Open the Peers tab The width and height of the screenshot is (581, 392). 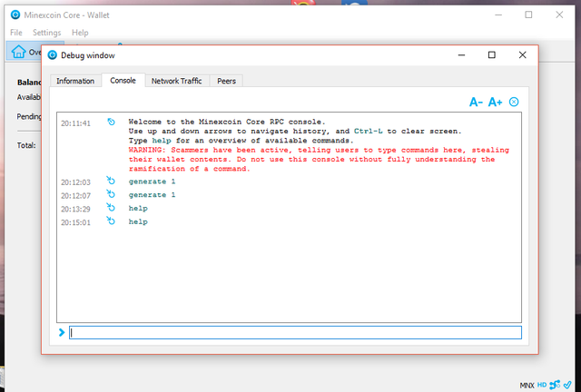coord(226,81)
